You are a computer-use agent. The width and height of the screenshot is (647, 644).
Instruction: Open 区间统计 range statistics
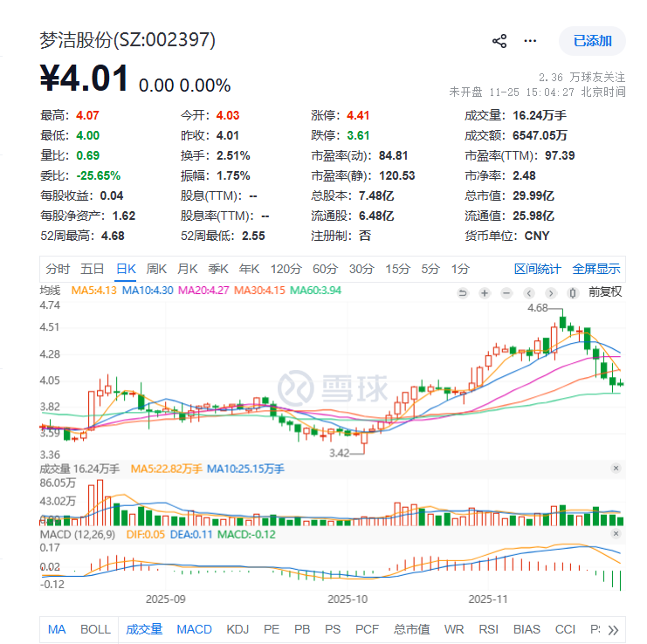[538, 269]
